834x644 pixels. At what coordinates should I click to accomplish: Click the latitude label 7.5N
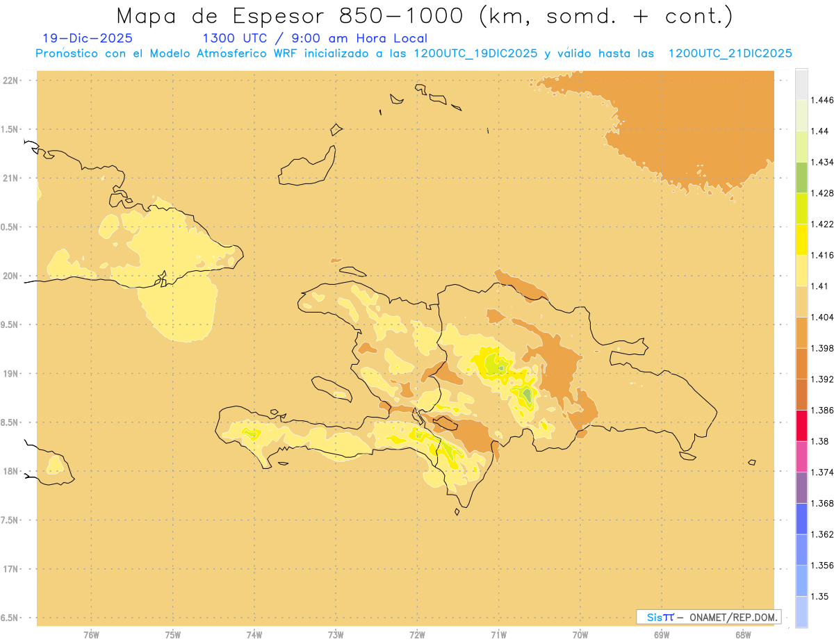10,520
